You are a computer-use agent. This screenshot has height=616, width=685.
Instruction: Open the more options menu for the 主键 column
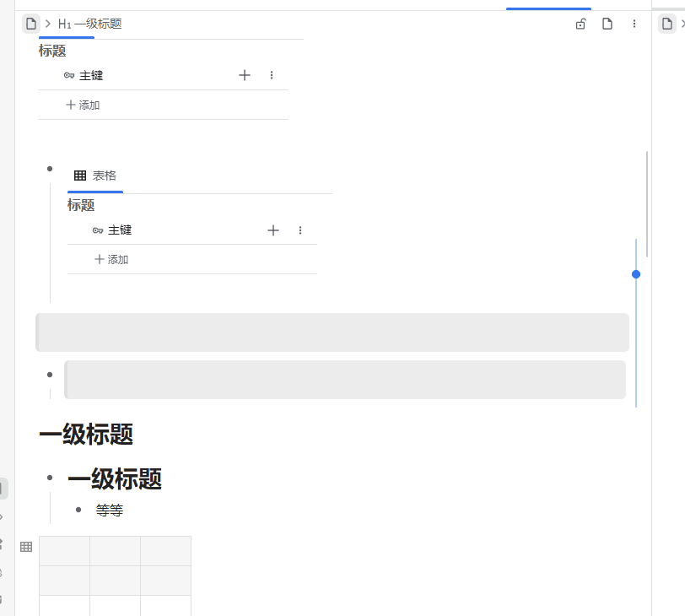(272, 75)
